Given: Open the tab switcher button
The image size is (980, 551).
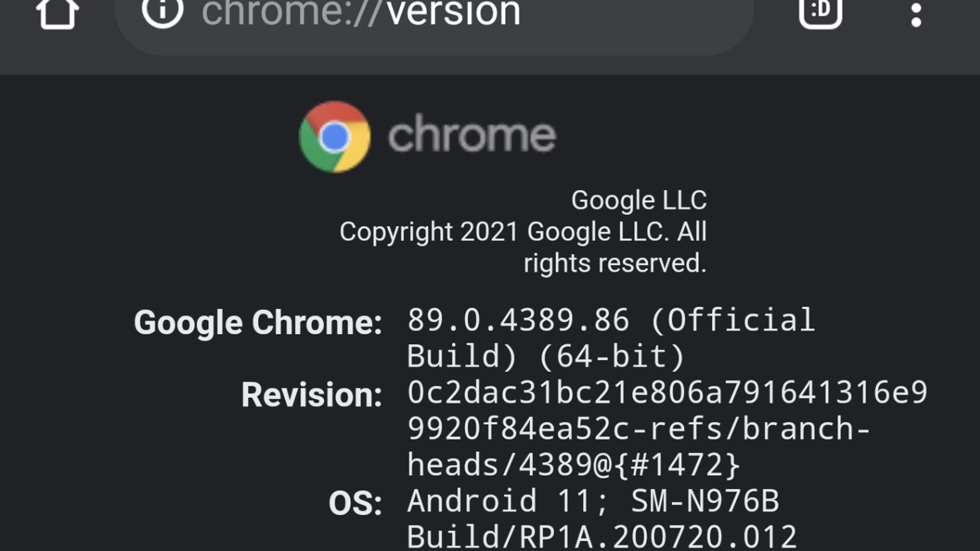Looking at the screenshot, I should [820, 11].
